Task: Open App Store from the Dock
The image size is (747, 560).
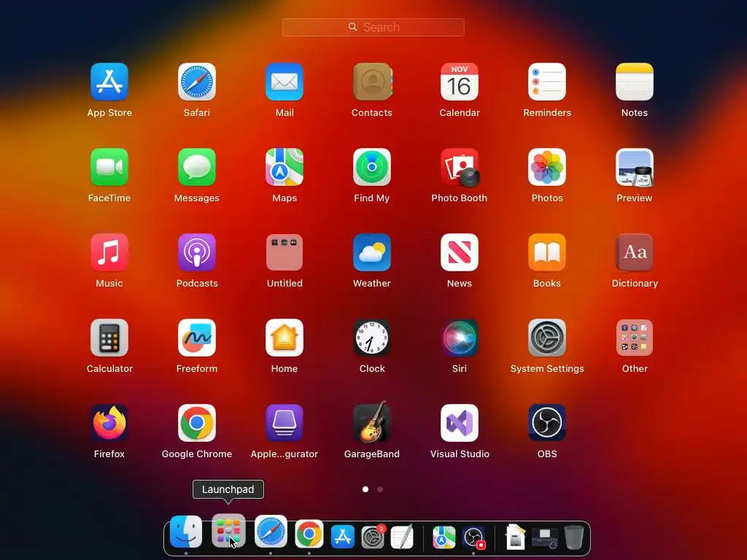Action: [x=343, y=537]
